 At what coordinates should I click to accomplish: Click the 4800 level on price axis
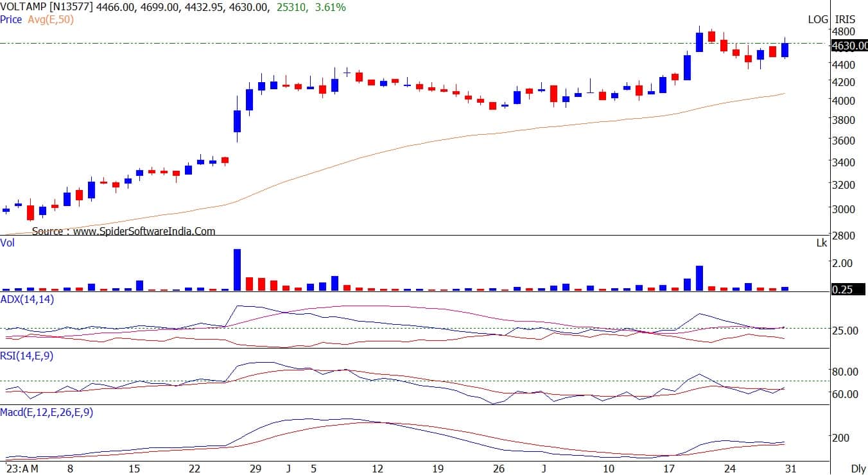844,31
